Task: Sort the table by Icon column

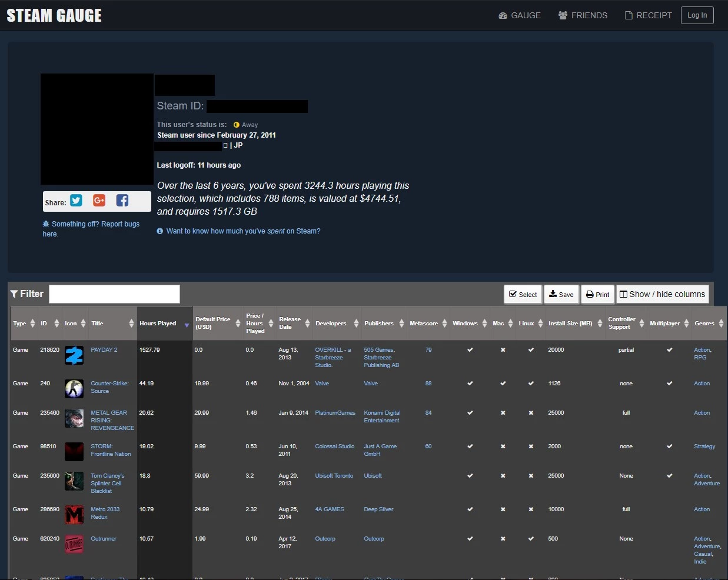Action: click(75, 324)
